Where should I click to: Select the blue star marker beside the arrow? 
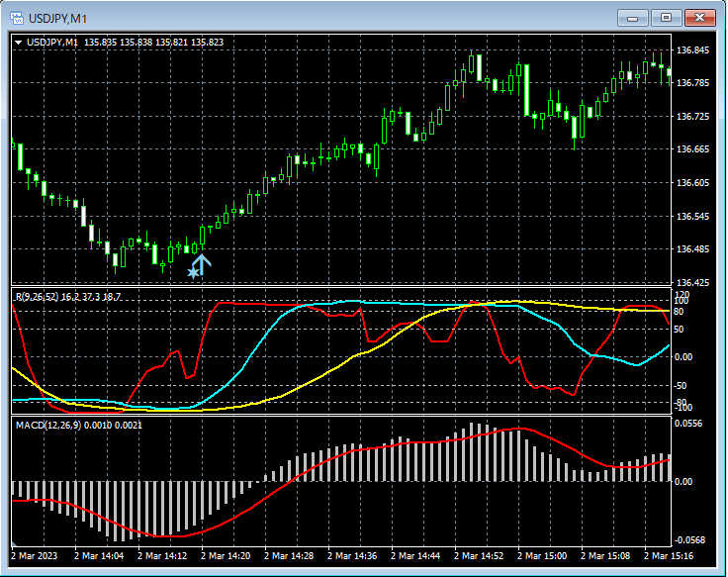click(192, 271)
